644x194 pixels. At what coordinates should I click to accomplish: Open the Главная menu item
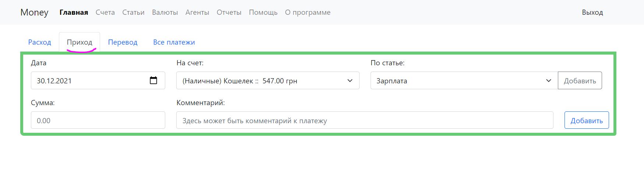[74, 12]
